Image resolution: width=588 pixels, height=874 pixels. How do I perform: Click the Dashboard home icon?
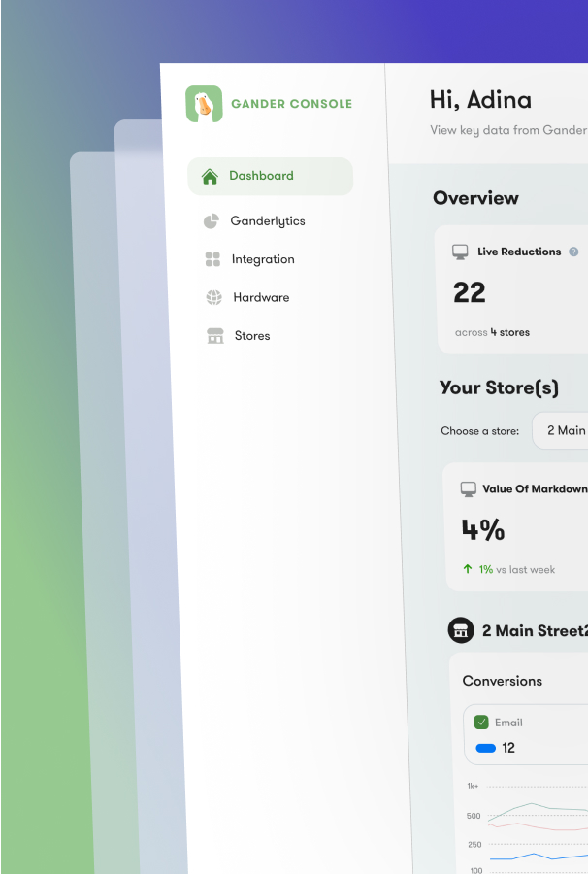210,176
